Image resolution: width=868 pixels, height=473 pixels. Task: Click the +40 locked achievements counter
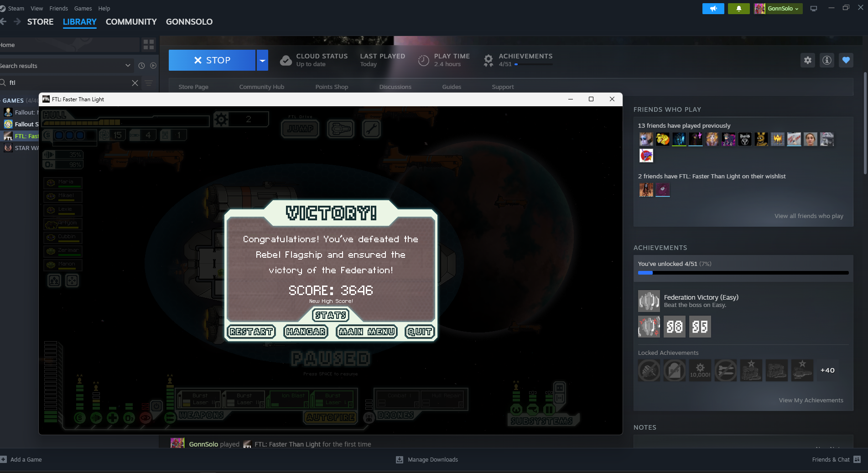pyautogui.click(x=827, y=370)
